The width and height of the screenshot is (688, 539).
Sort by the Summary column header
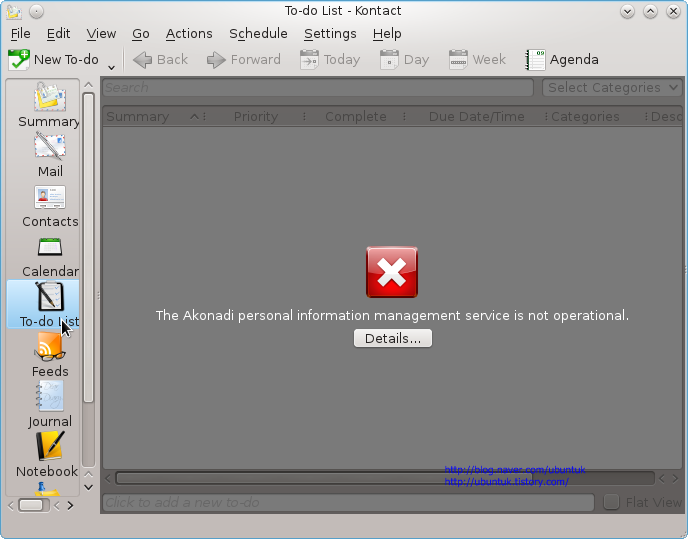(152, 117)
